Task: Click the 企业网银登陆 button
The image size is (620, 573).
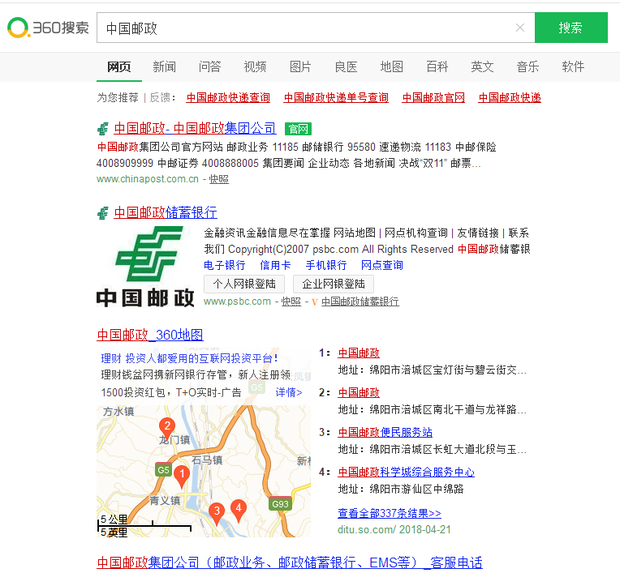Action: (x=333, y=284)
